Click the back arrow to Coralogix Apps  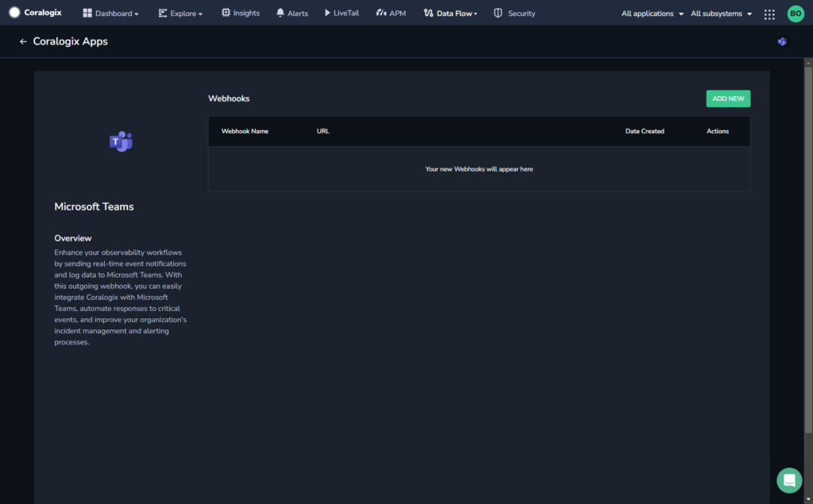[23, 41]
